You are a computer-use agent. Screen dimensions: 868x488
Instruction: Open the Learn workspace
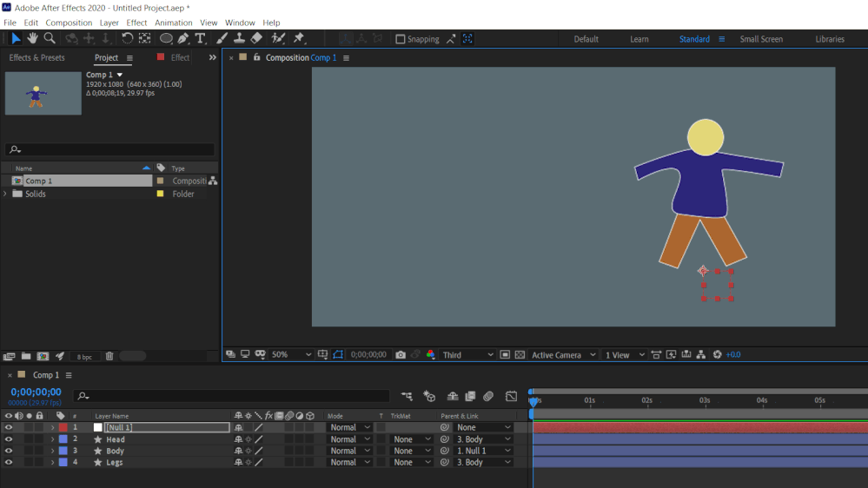point(639,39)
